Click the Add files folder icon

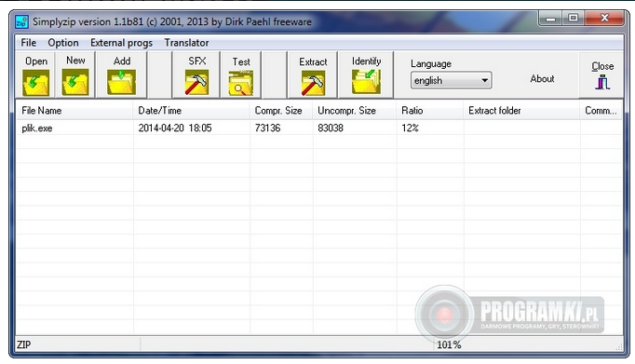point(121,82)
